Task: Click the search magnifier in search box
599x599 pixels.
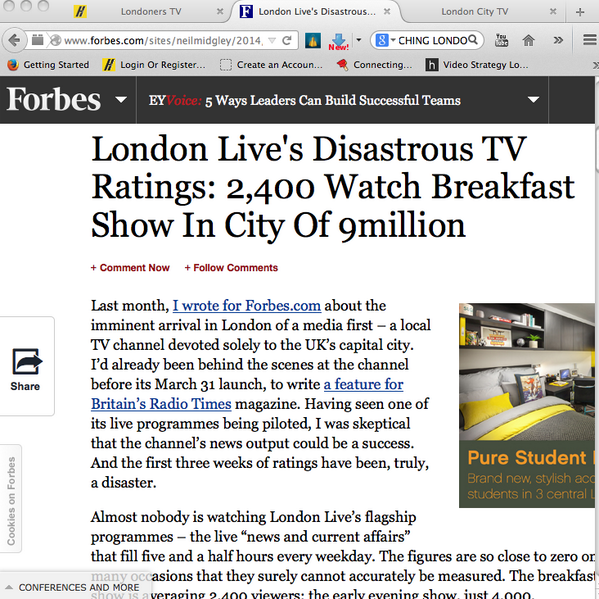Action: 473,40
